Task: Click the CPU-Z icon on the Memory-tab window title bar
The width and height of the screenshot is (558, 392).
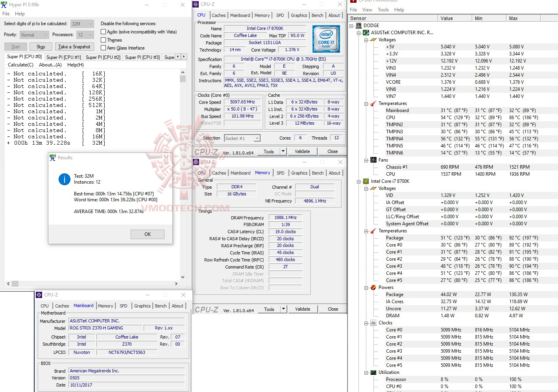Action: [196, 162]
